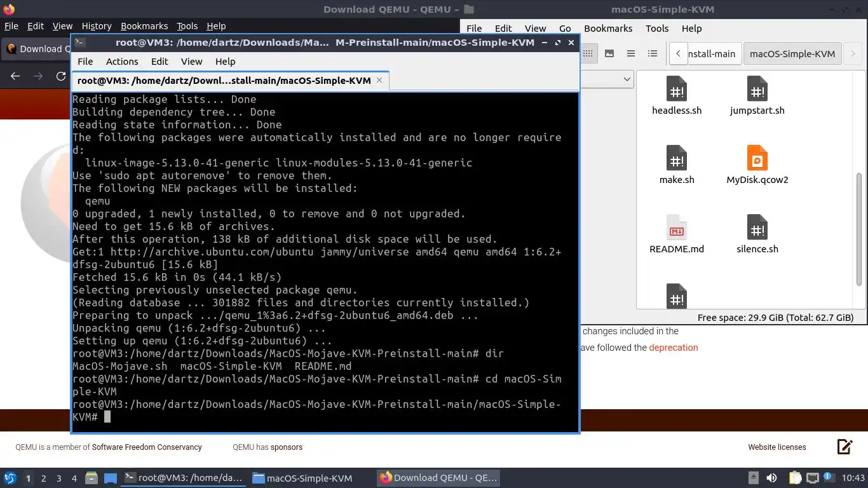Open removable media tray icon
868x488 pixels.
click(x=753, y=478)
